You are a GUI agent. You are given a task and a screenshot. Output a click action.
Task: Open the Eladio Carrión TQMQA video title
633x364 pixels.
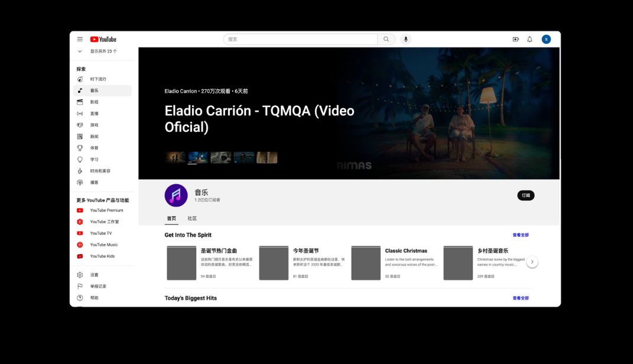pos(259,119)
